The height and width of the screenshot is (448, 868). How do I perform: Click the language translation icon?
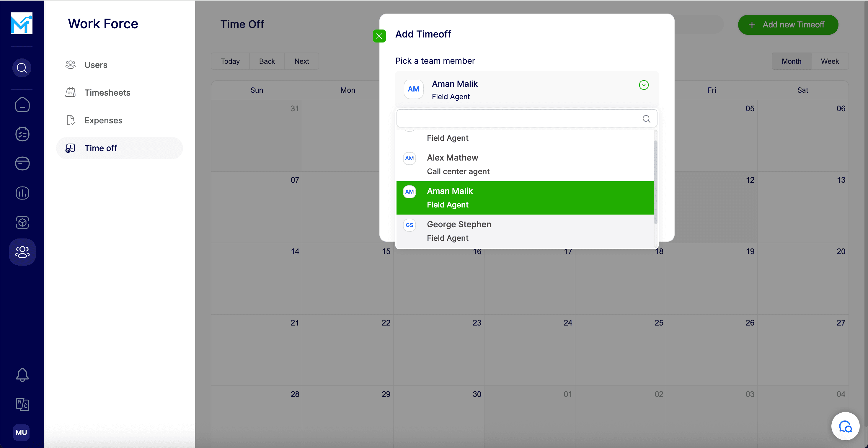coord(22,404)
